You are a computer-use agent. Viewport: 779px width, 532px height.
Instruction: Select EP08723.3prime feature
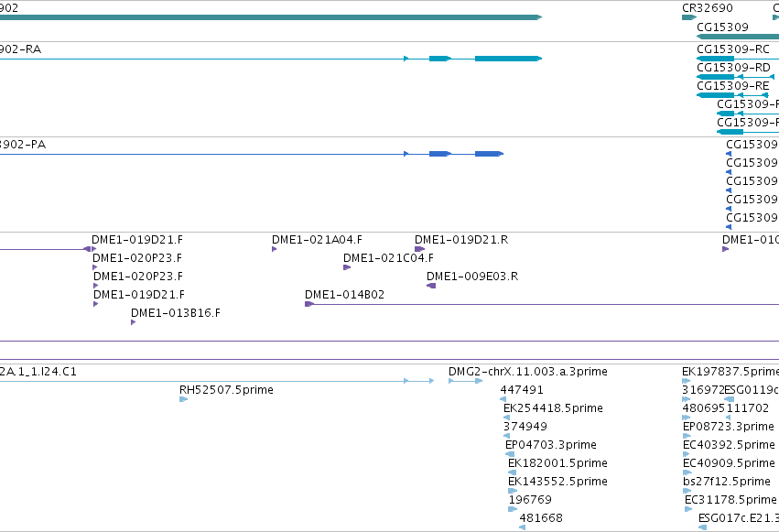(x=729, y=427)
